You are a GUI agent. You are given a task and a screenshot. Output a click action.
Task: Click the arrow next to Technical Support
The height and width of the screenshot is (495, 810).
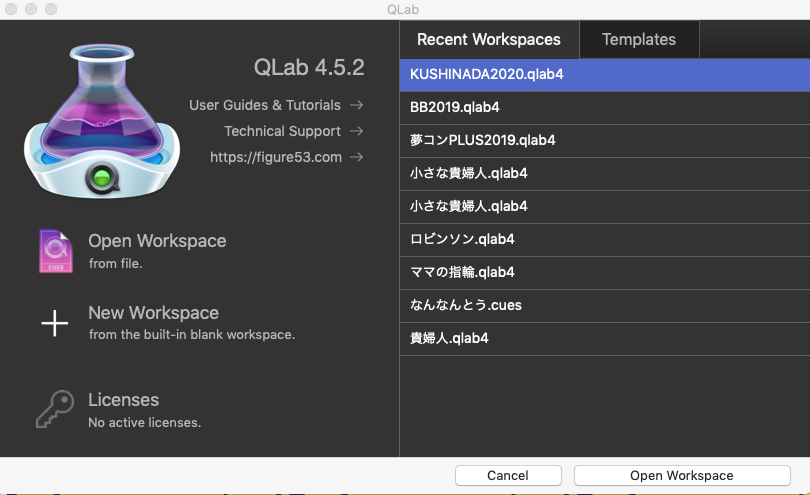click(356, 131)
